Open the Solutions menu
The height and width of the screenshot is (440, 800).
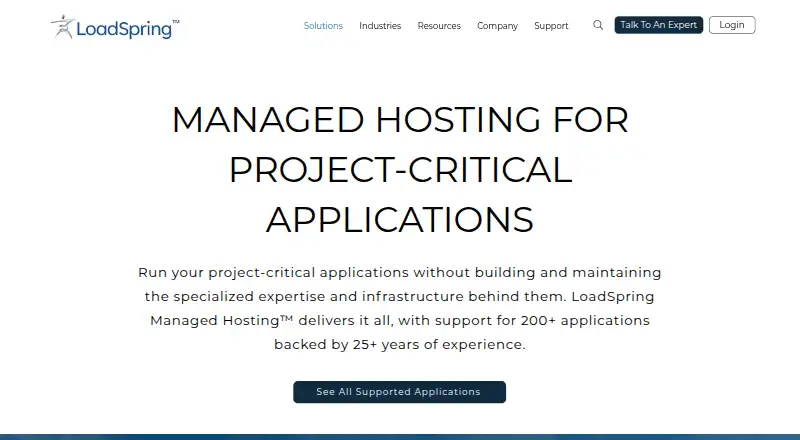[x=323, y=26]
